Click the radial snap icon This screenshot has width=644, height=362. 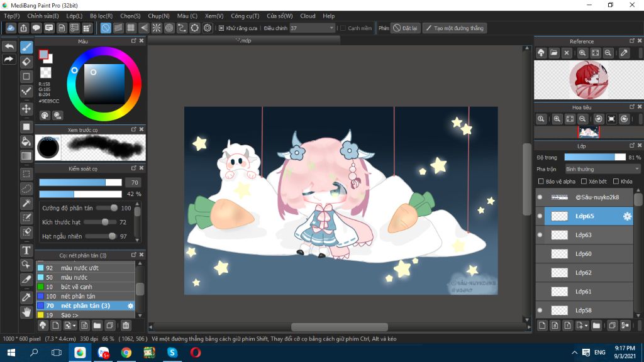point(157,28)
